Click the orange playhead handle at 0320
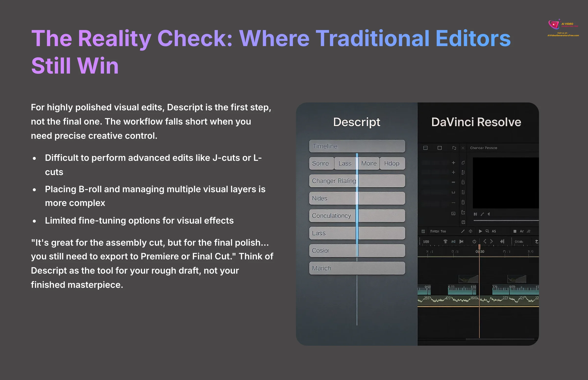Screen dimensions: 588x380 (x=479, y=247)
